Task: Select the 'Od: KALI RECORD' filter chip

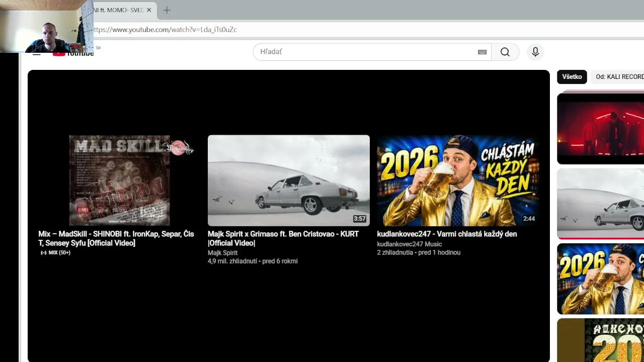Action: point(618,77)
